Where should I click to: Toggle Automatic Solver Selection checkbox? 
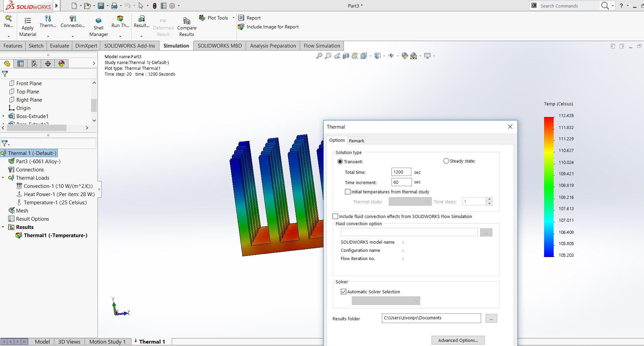click(344, 292)
